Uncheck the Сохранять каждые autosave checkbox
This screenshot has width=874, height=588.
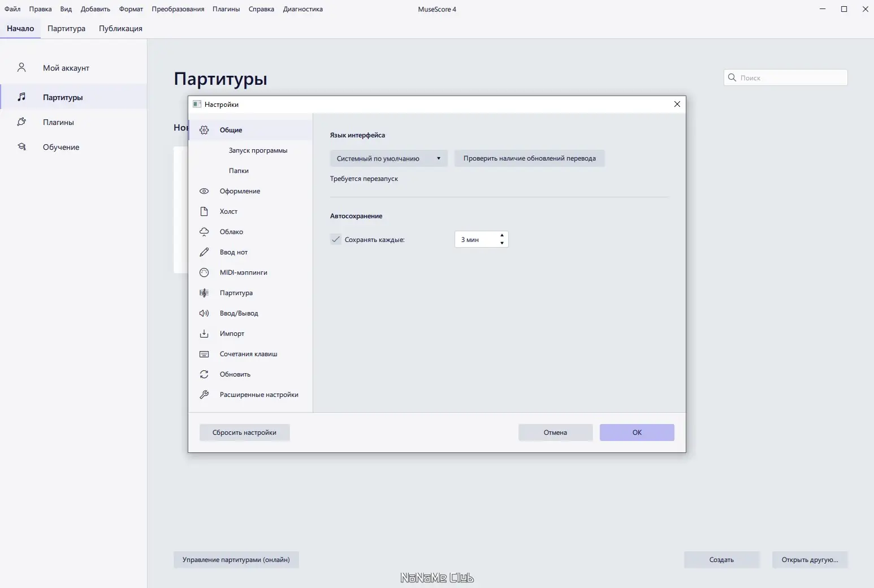click(335, 239)
